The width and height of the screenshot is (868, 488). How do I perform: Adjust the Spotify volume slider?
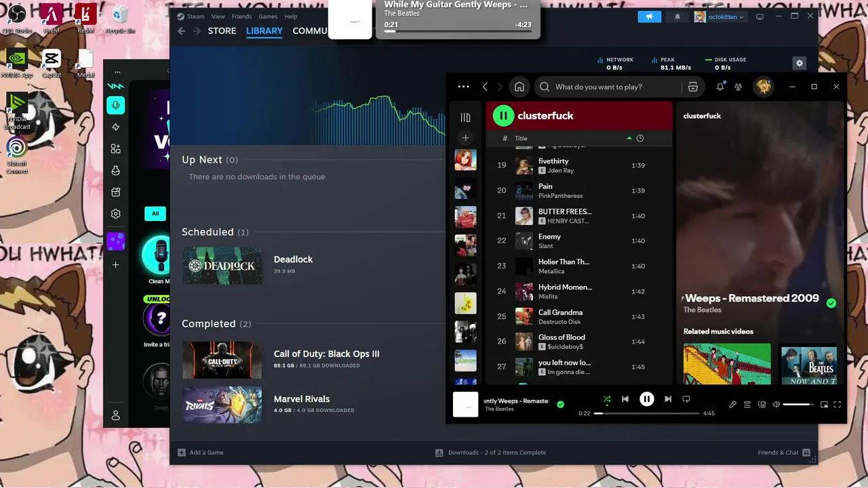799,405
